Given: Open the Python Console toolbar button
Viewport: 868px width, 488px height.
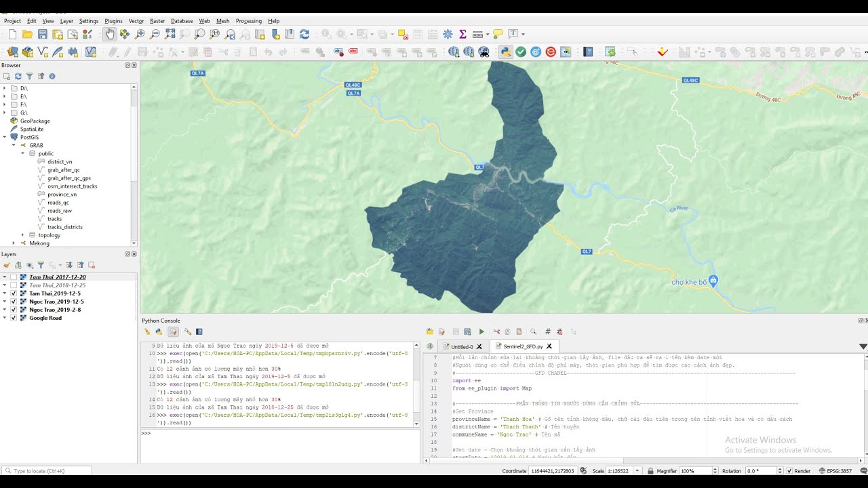Looking at the screenshot, I should 506,52.
